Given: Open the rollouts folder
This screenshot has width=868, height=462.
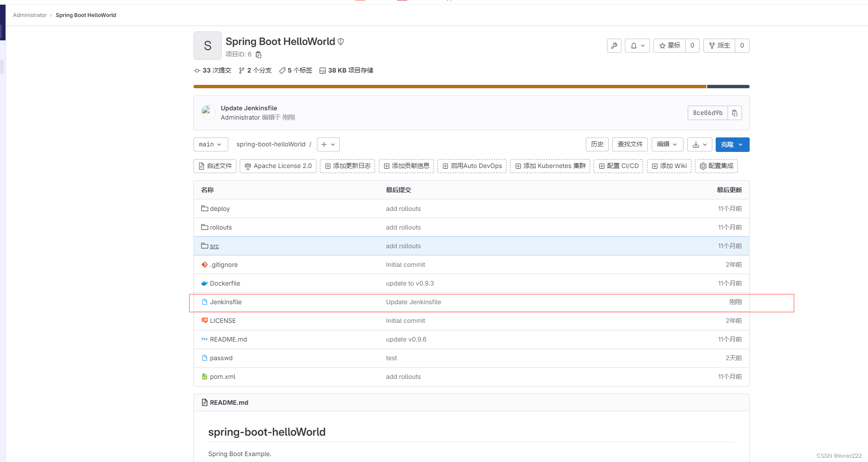Looking at the screenshot, I should pyautogui.click(x=221, y=227).
